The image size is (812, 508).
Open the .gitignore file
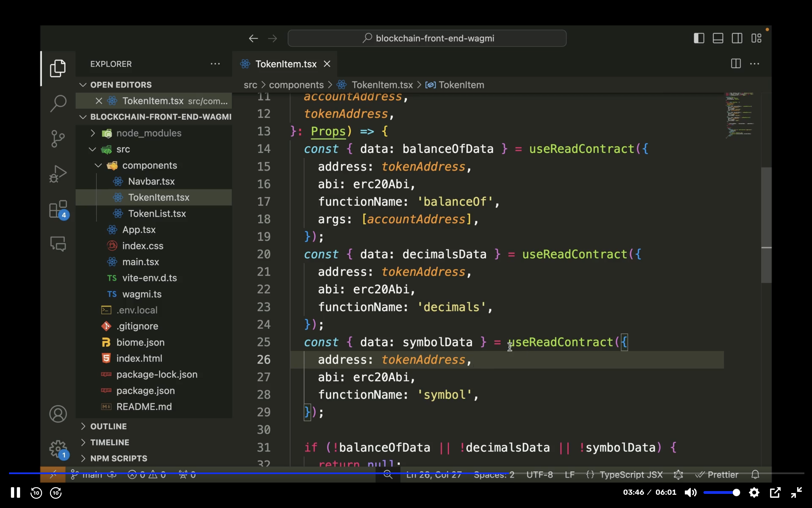[154, 326]
